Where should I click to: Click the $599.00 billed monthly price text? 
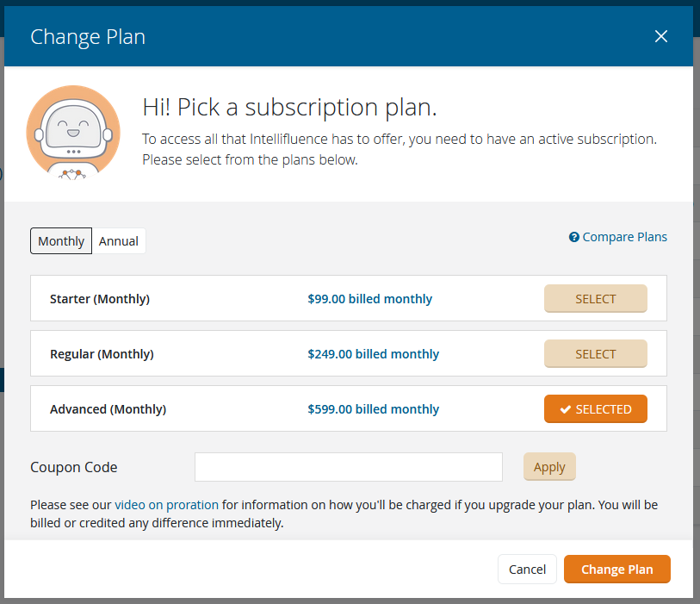tap(373, 409)
